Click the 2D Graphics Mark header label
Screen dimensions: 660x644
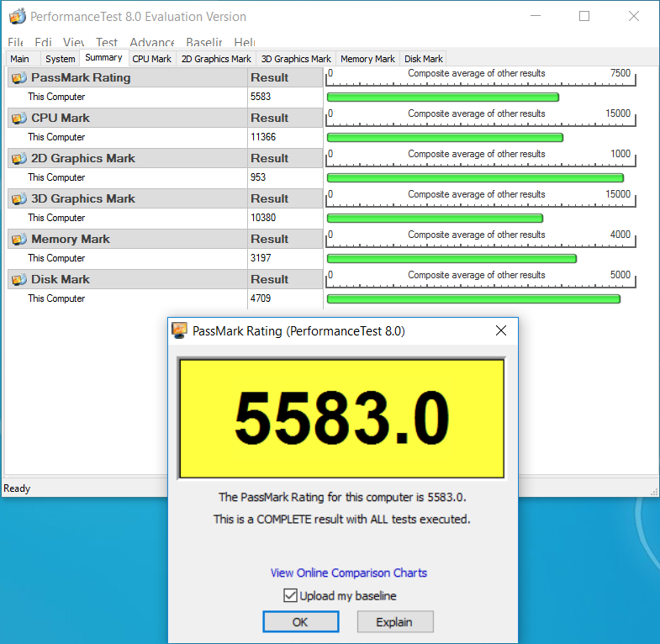tap(83, 159)
